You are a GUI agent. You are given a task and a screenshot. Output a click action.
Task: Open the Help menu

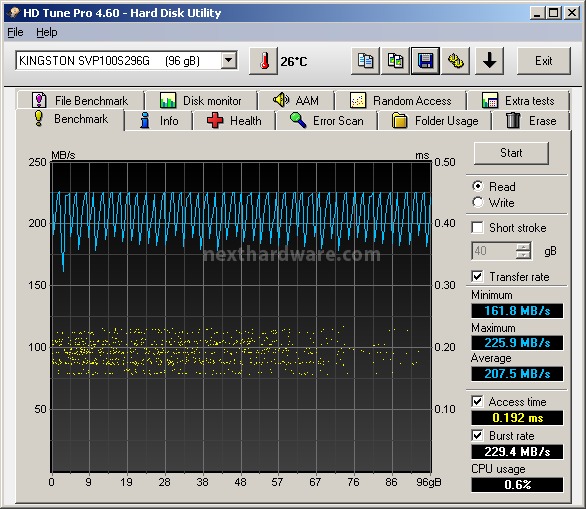pyautogui.click(x=47, y=33)
